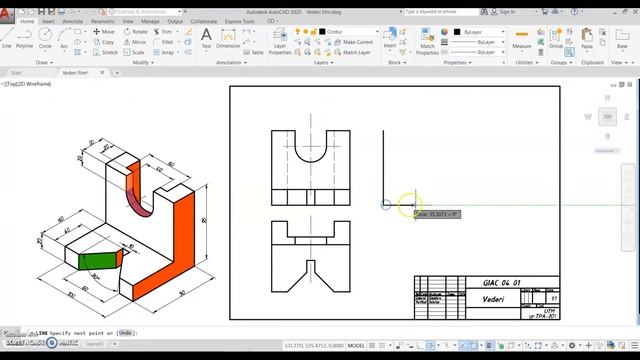The width and height of the screenshot is (640, 360).
Task: Expand the Annotation panel
Action: click(x=231, y=62)
